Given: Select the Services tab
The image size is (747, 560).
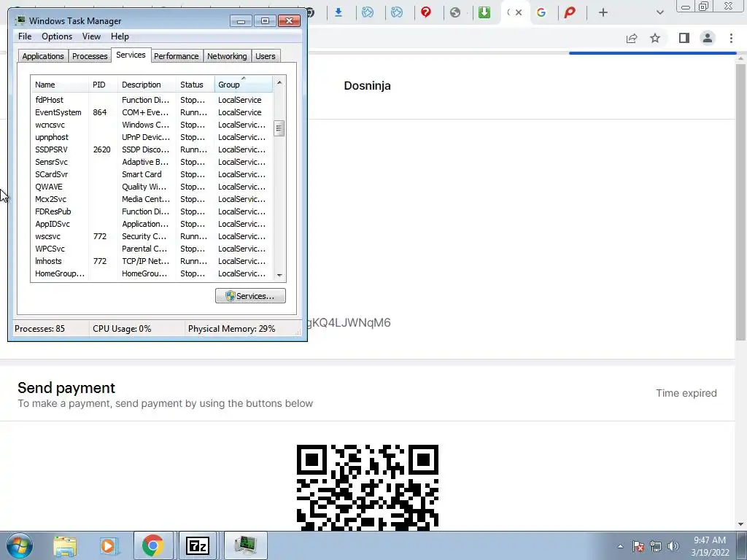Looking at the screenshot, I should click(x=131, y=55).
